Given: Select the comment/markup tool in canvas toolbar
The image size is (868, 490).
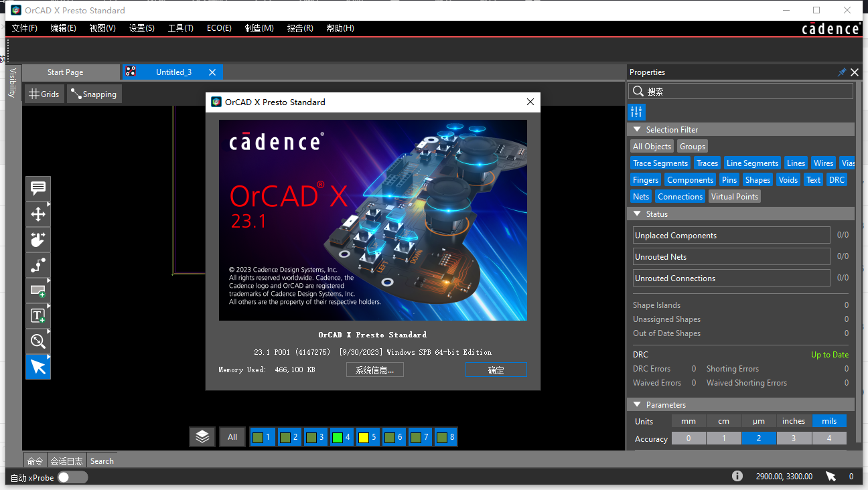Looking at the screenshot, I should point(38,189).
